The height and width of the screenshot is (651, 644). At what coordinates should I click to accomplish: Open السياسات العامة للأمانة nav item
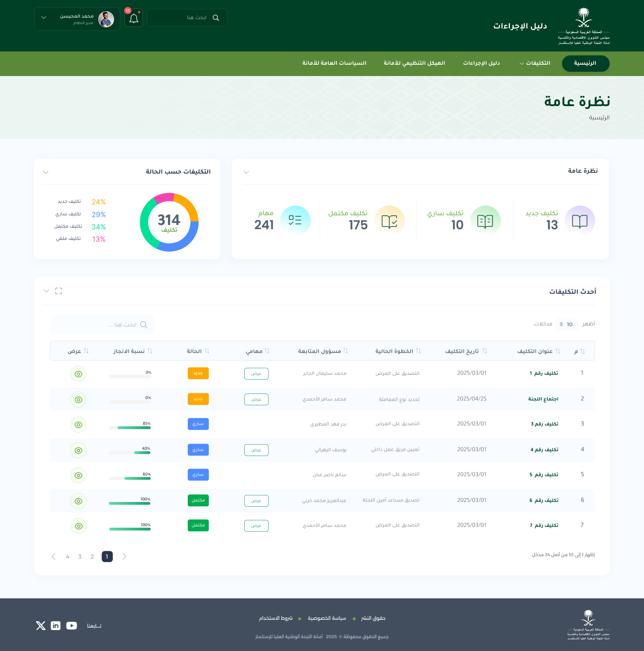(x=334, y=63)
